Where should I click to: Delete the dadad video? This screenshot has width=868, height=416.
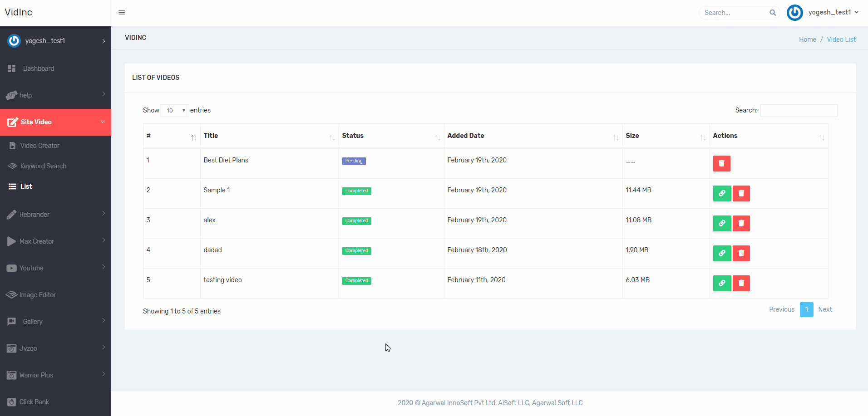(741, 253)
